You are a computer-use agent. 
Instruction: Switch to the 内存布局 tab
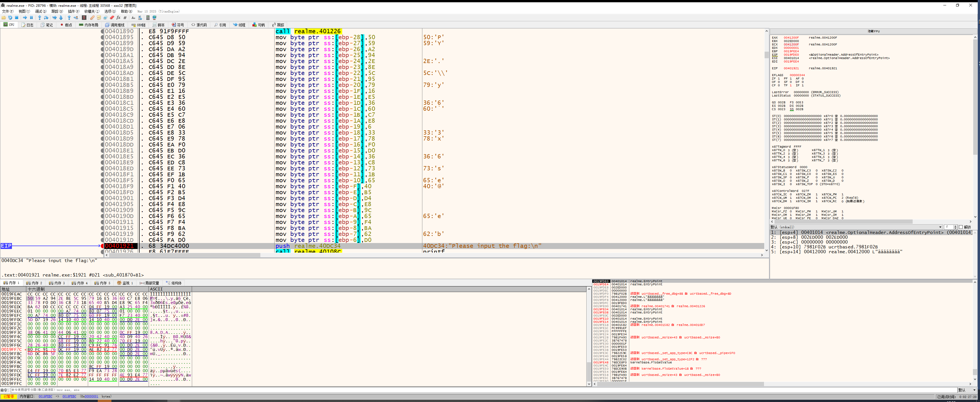tap(88, 25)
